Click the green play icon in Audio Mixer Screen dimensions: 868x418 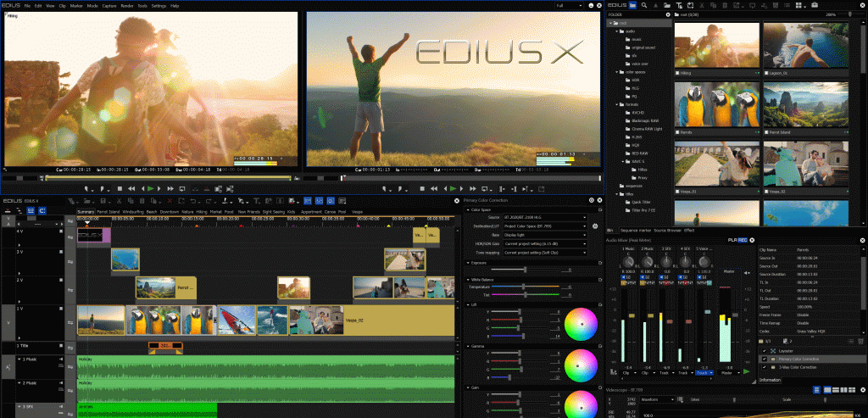[746, 372]
